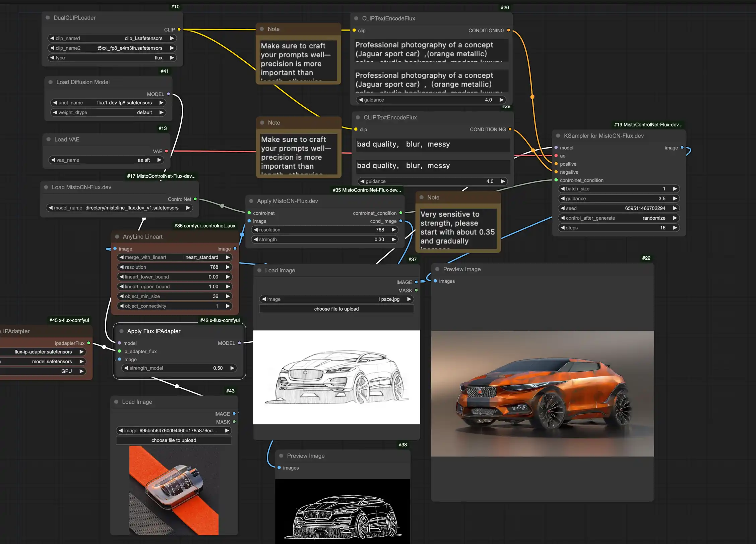Click the controlnet_condition output socket on Apply MistoCN
Screen dimensions: 756x544
click(401, 213)
